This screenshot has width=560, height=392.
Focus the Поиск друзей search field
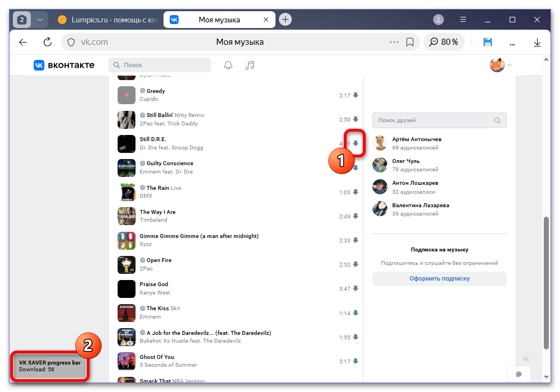pos(439,120)
